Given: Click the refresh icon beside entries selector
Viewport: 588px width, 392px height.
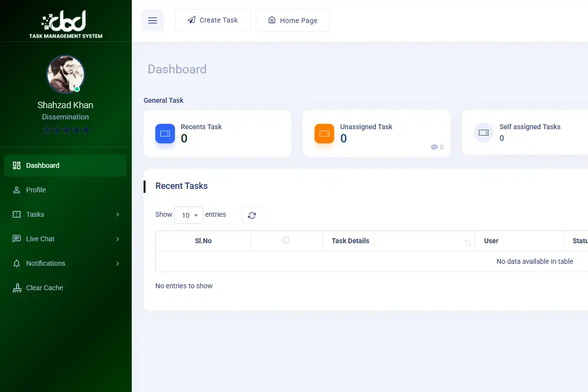Looking at the screenshot, I should point(252,215).
